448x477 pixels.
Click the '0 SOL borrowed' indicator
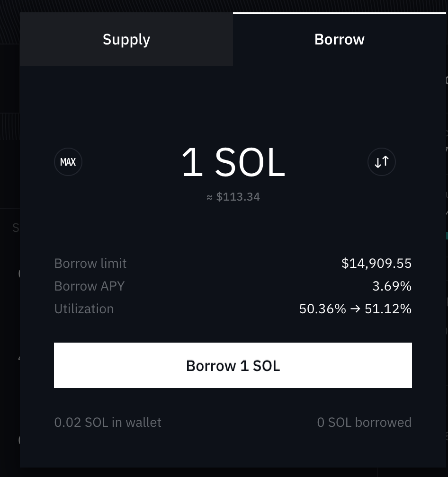[364, 422]
